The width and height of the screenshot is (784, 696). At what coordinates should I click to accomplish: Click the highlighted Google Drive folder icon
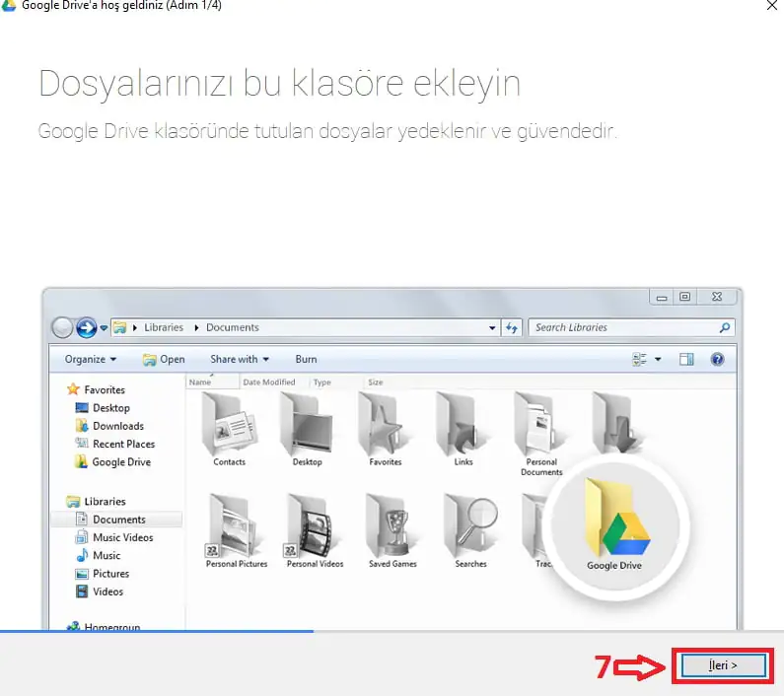pyautogui.click(x=616, y=519)
